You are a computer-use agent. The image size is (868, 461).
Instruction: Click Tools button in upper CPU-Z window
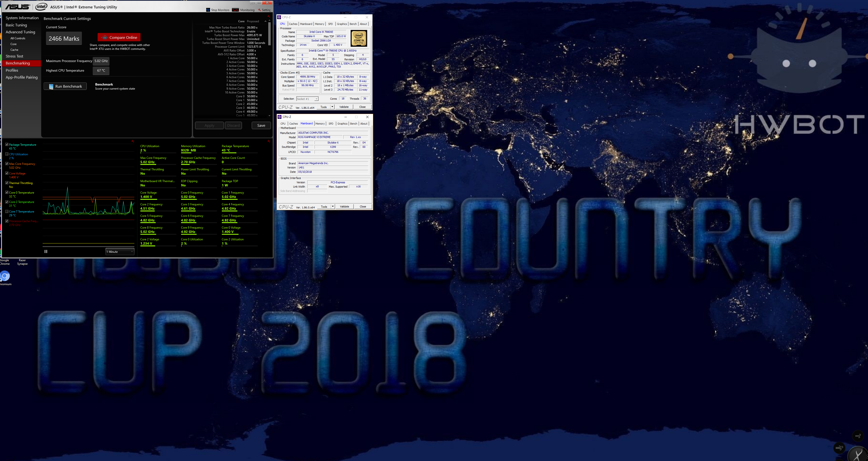324,107
